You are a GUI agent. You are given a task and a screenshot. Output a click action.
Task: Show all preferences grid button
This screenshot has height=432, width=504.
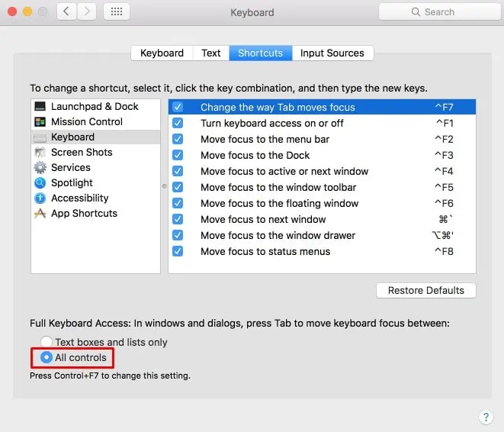pyautogui.click(x=116, y=12)
